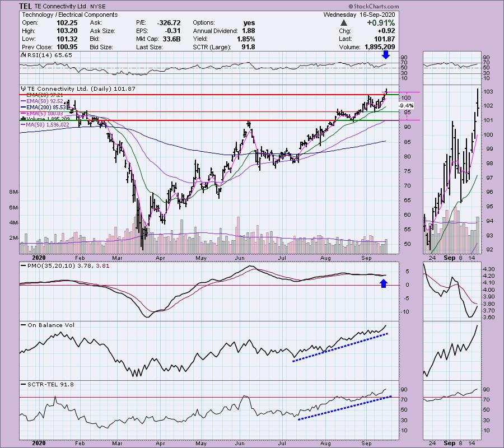Select the High price 103.20
The image size is (504, 448).
pos(67,31)
